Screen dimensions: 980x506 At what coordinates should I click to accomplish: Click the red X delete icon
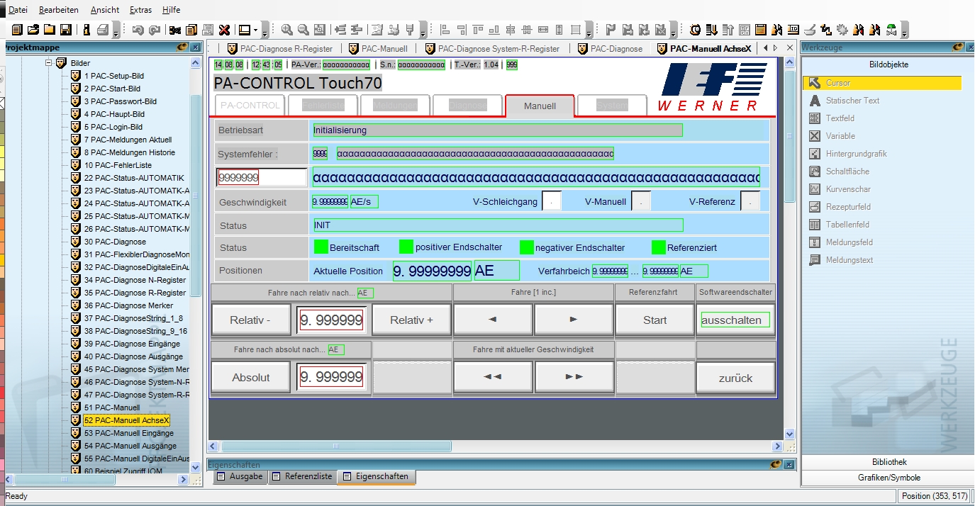(224, 30)
